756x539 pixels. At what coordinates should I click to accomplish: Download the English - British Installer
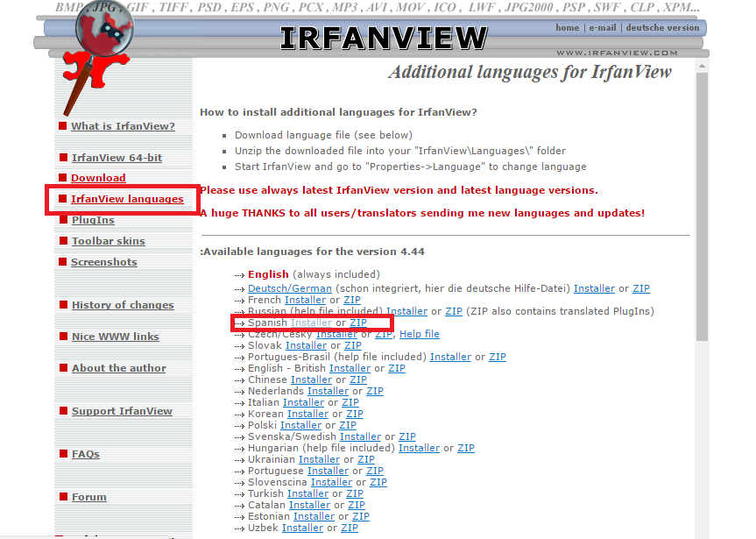coord(350,369)
